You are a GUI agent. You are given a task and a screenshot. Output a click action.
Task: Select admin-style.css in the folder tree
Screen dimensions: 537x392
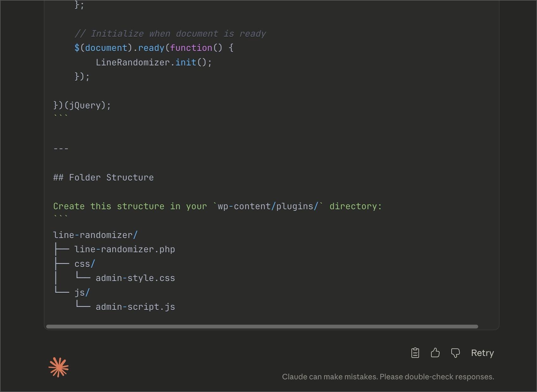click(135, 278)
